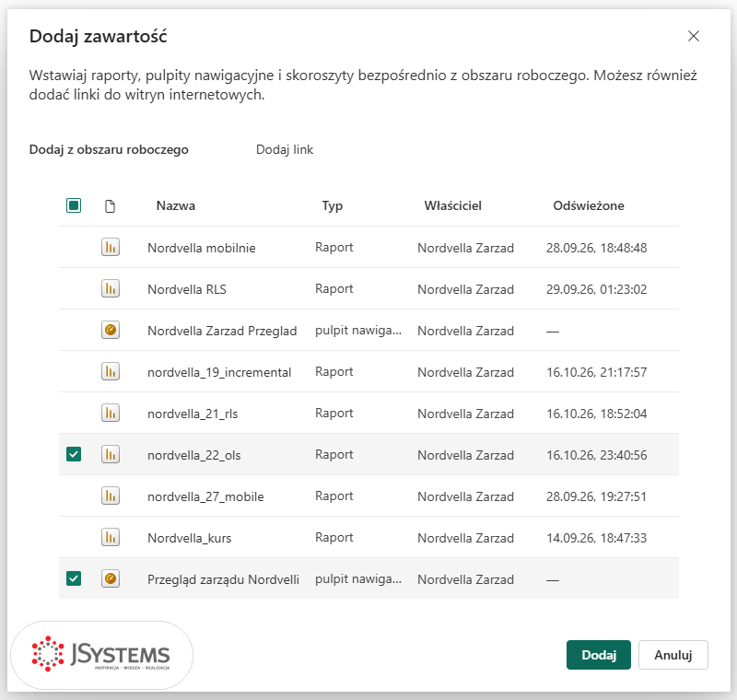Select the nordvella_19_incremental name
The width and height of the screenshot is (737, 700).
pyautogui.click(x=219, y=372)
